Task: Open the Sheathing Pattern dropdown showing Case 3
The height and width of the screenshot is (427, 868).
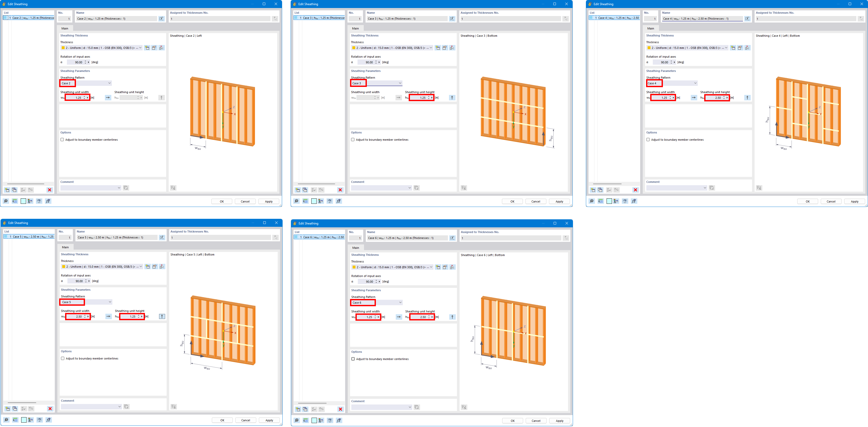Action: point(400,83)
